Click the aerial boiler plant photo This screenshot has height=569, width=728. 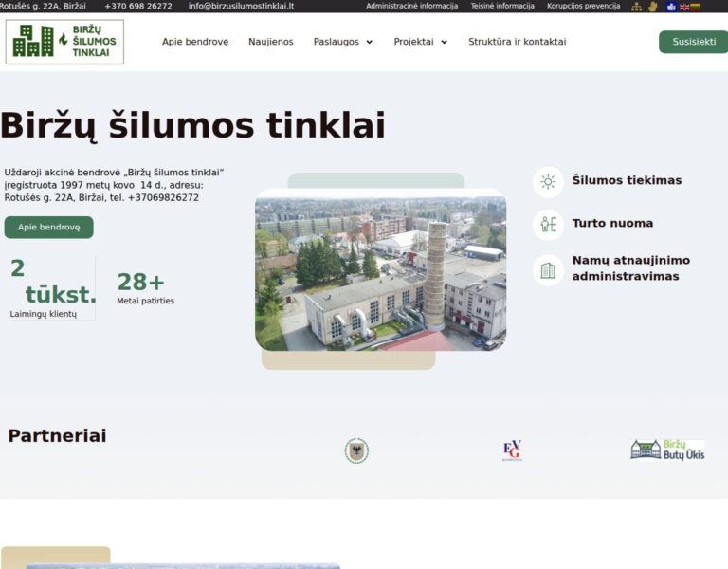(x=380, y=273)
